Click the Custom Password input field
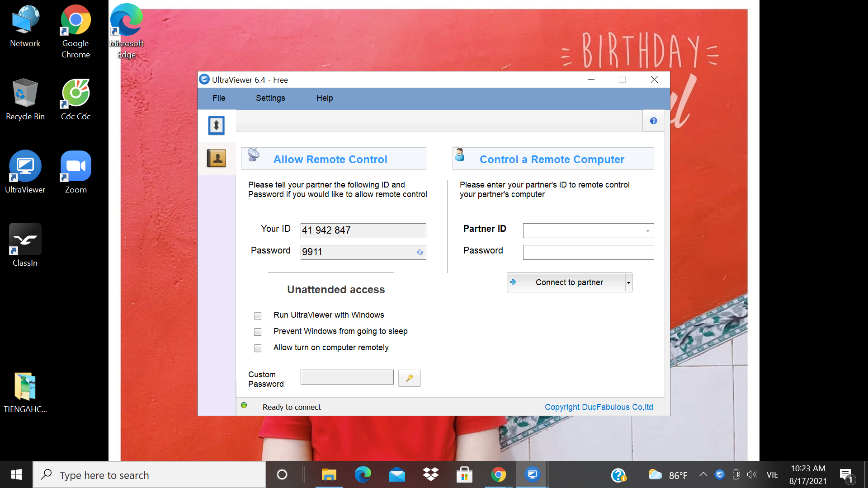This screenshot has width=868, height=488. [x=347, y=377]
